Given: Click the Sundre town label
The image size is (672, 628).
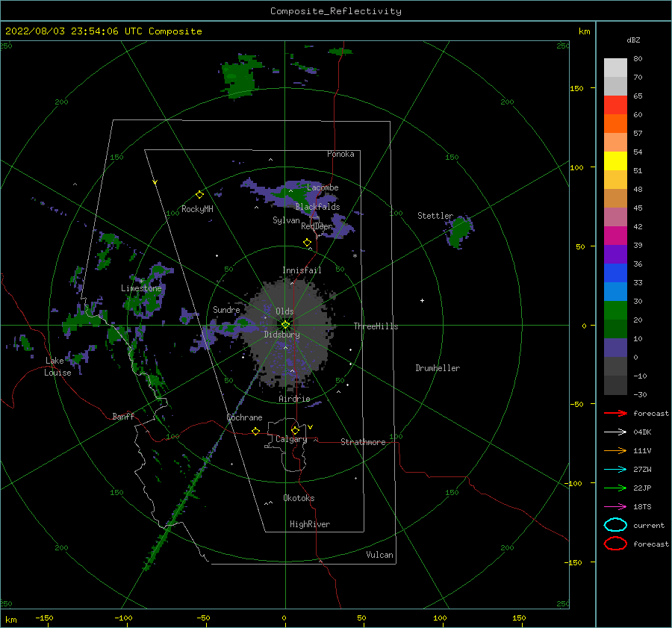Looking at the screenshot, I should pos(226,309).
